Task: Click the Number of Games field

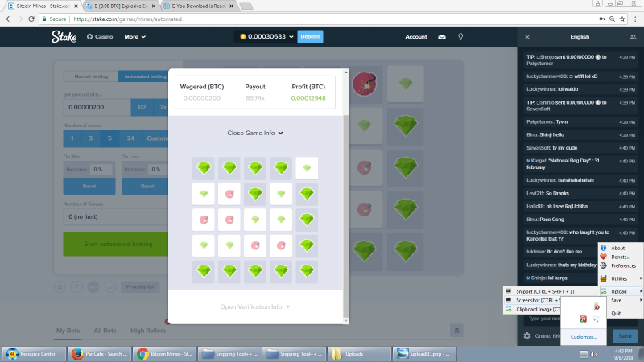Action: pyautogui.click(x=116, y=216)
